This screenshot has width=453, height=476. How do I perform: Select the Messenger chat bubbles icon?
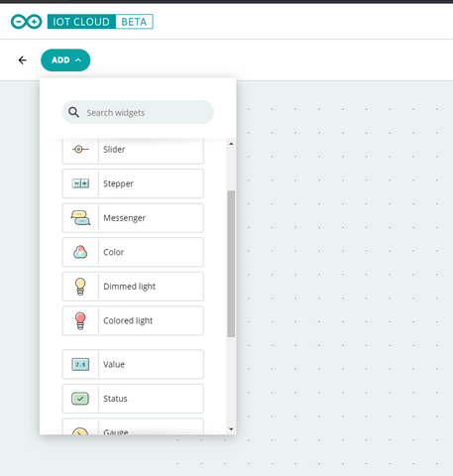click(80, 218)
